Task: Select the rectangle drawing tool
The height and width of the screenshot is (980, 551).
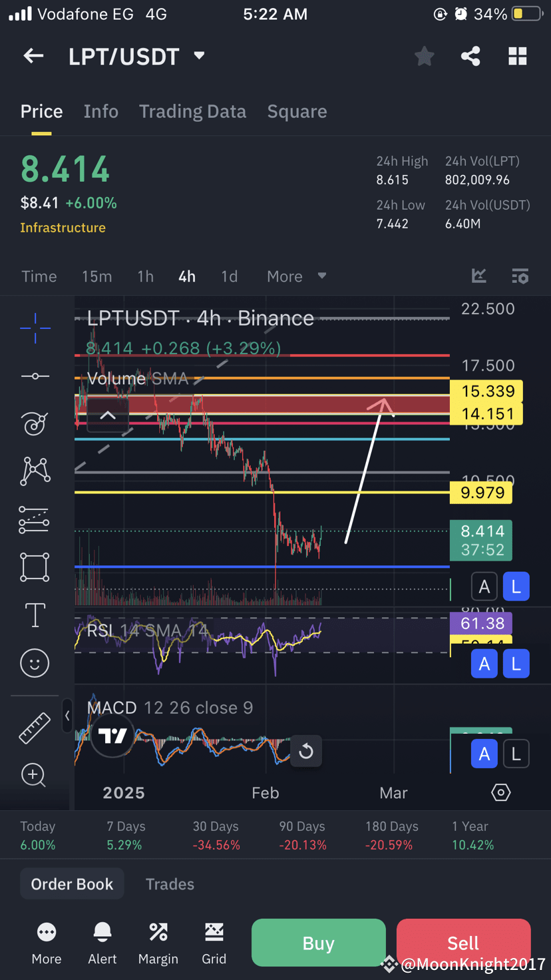Action: pyautogui.click(x=34, y=567)
